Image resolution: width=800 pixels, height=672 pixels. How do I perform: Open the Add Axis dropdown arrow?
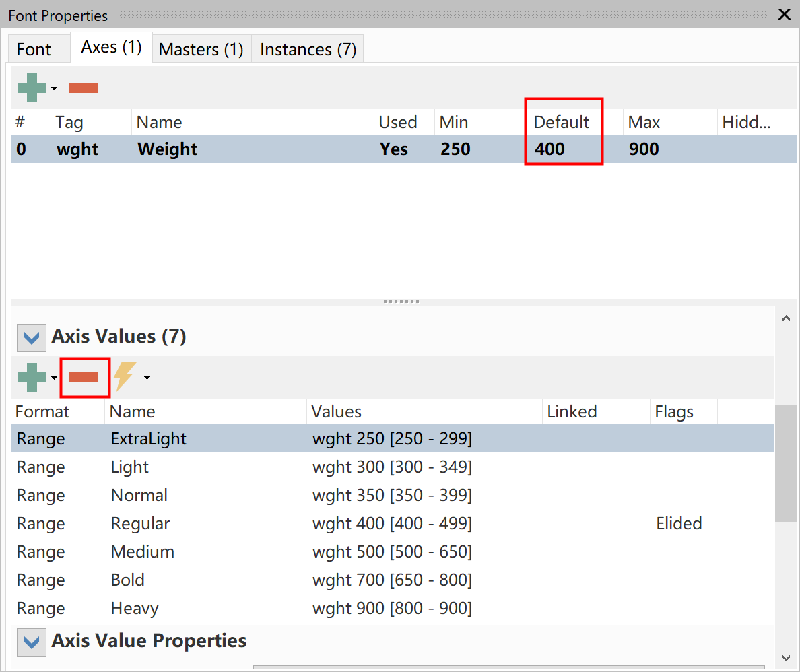coord(54,88)
